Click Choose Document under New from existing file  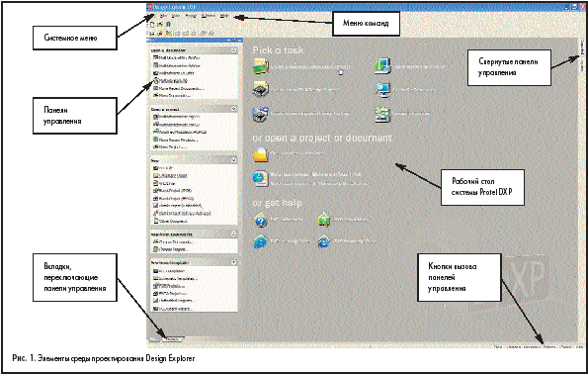[174, 242]
